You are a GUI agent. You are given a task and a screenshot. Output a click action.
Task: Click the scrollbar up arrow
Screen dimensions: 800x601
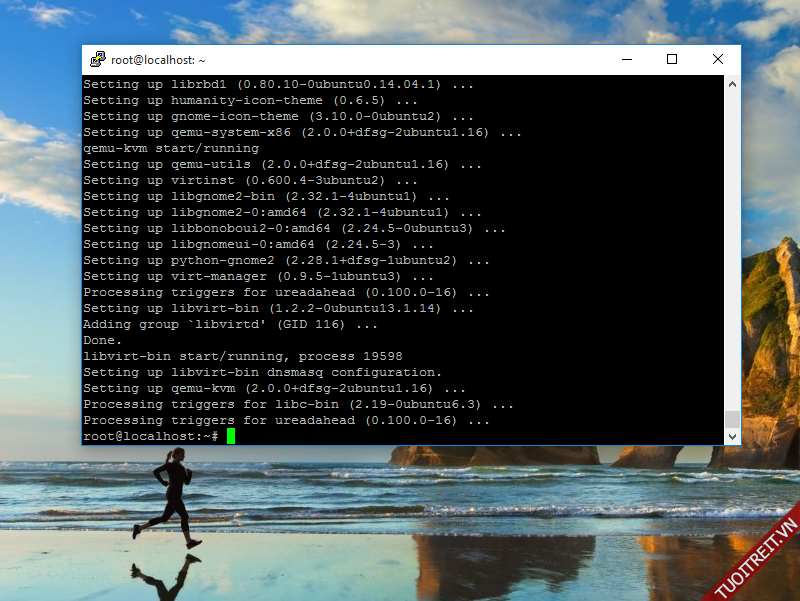tap(732, 83)
